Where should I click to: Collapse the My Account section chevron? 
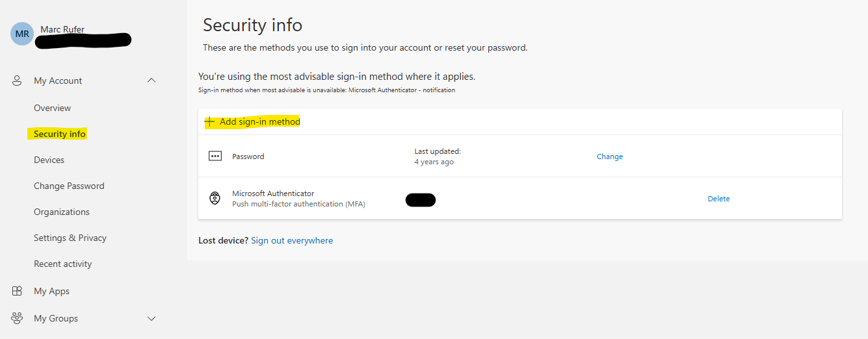click(151, 81)
